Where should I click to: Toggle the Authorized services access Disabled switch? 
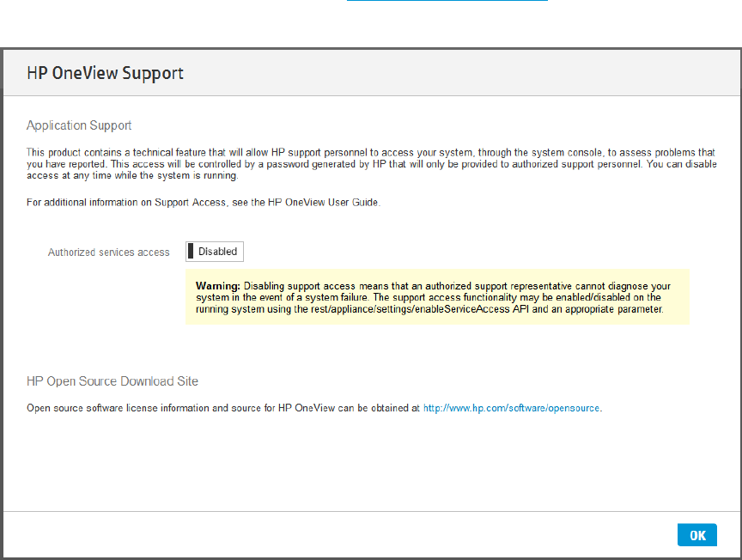click(x=215, y=252)
